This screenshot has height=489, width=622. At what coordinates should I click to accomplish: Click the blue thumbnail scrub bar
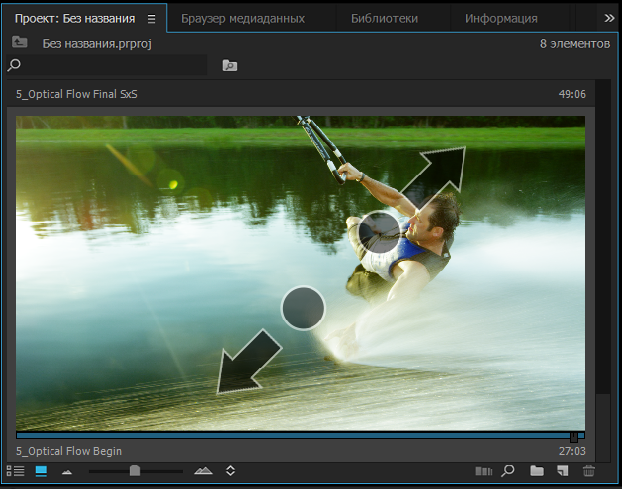300,435
